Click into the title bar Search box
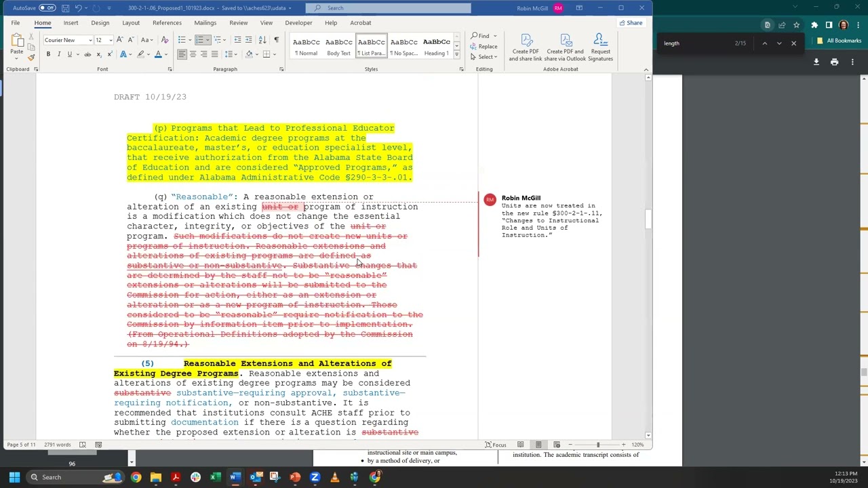Image resolution: width=868 pixels, height=488 pixels. point(388,8)
